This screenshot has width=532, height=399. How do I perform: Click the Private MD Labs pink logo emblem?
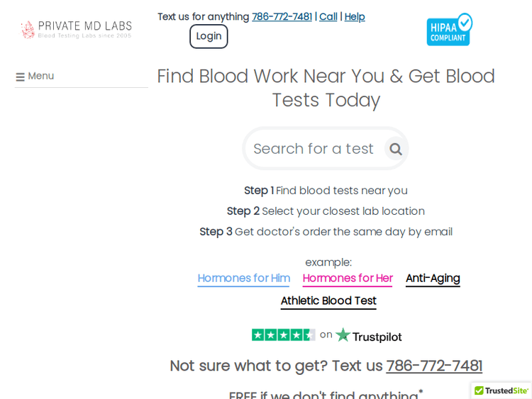[28, 30]
